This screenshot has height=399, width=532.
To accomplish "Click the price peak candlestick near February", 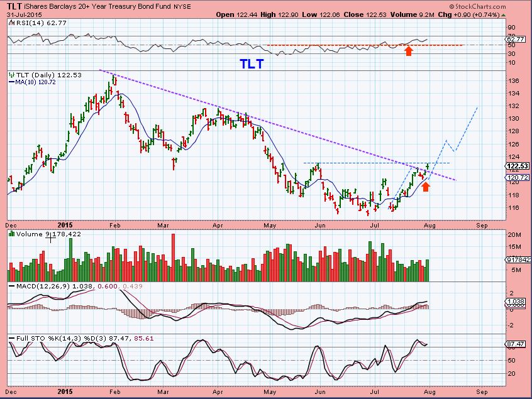I will click(x=113, y=80).
